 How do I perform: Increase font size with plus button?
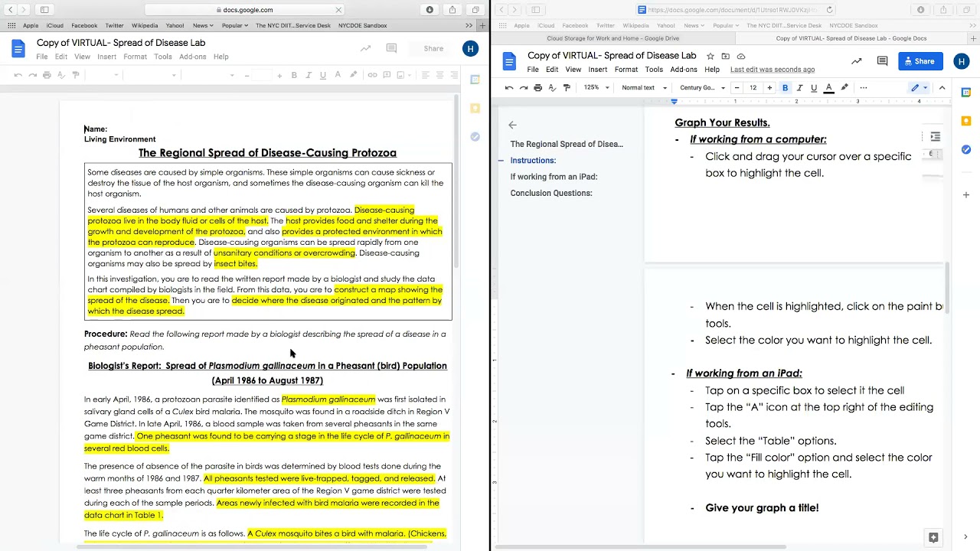tap(769, 88)
